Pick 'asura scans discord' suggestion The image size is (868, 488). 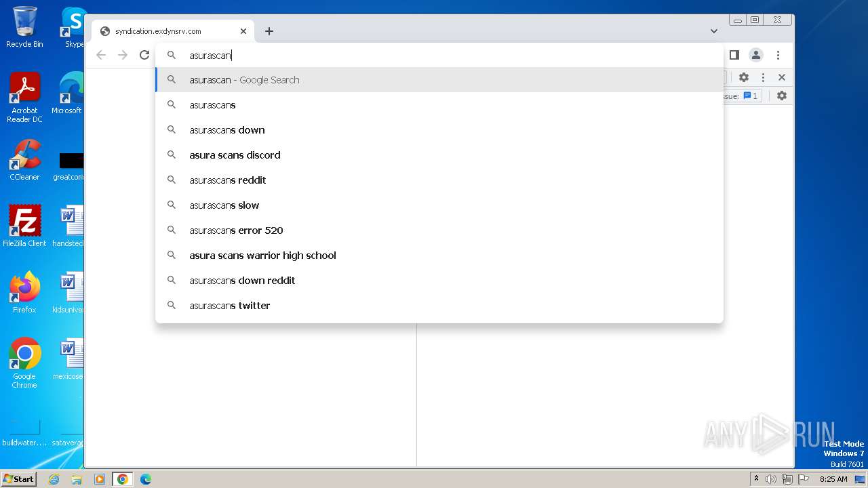pos(439,155)
